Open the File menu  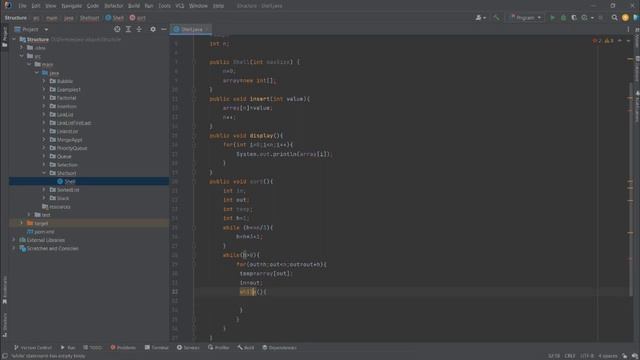tap(22, 6)
